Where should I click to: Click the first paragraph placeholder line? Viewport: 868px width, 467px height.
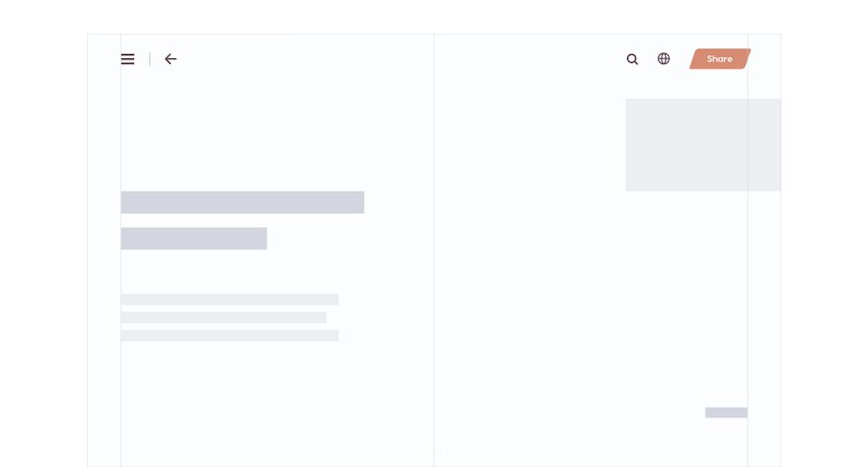(x=229, y=299)
